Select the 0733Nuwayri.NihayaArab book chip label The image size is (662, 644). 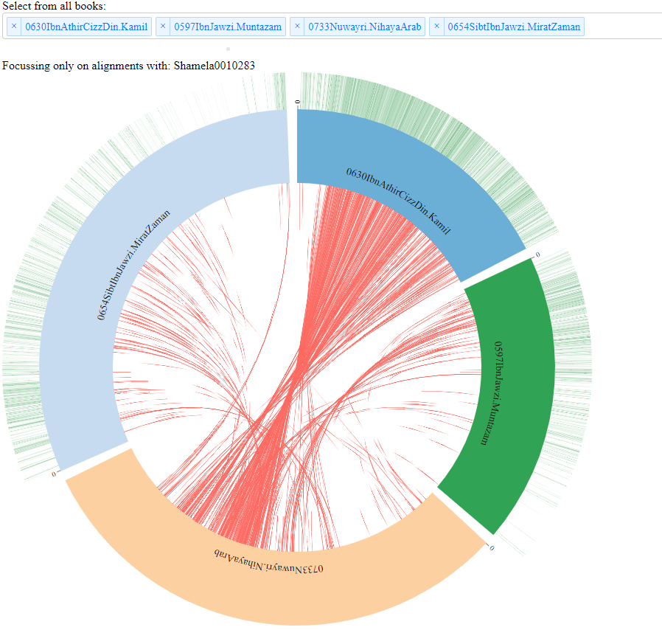[x=365, y=27]
